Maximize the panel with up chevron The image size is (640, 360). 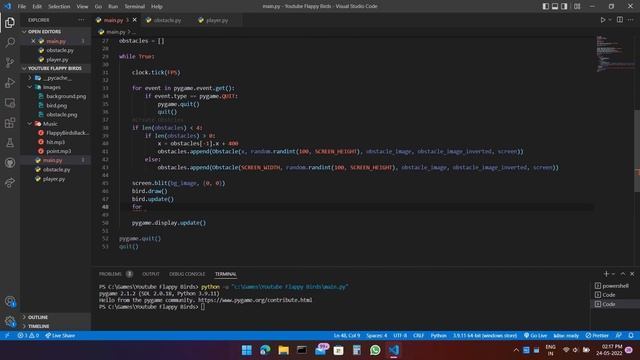coord(623,273)
